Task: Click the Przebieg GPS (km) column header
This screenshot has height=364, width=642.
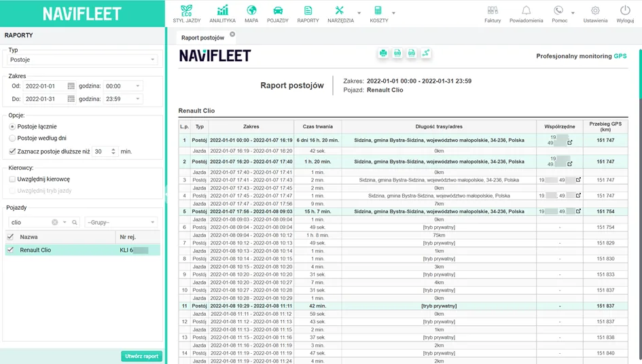Action: (605, 126)
